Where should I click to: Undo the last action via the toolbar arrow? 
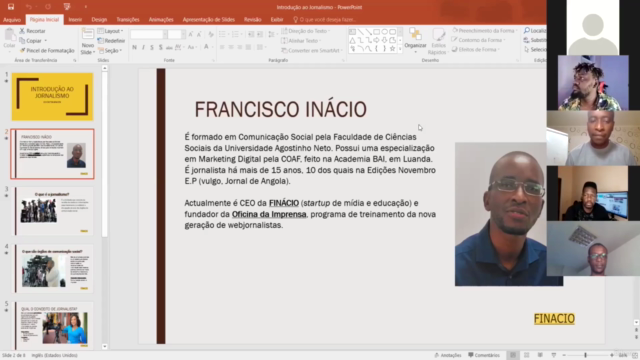(x=28, y=7)
